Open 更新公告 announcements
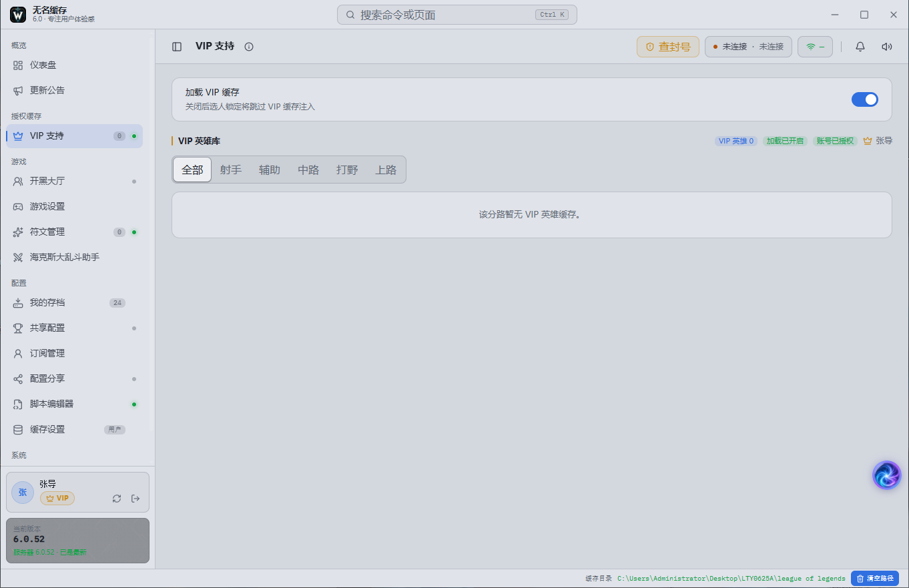 pyautogui.click(x=74, y=91)
